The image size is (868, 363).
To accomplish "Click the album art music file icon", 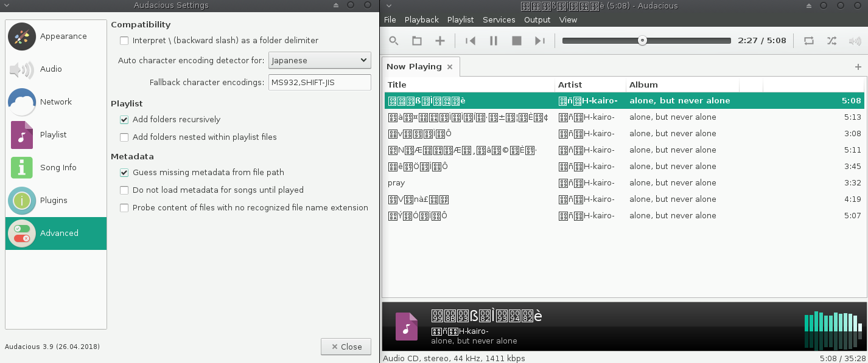I will [407, 327].
